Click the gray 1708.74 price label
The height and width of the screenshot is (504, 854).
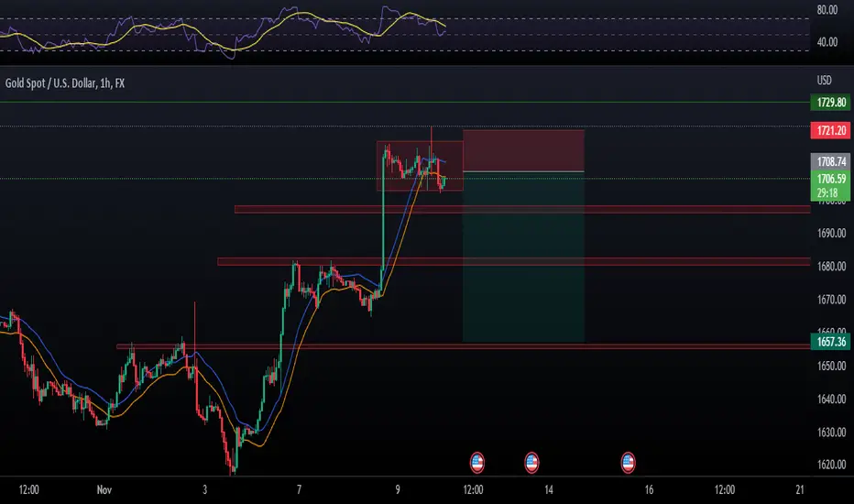[x=830, y=162]
